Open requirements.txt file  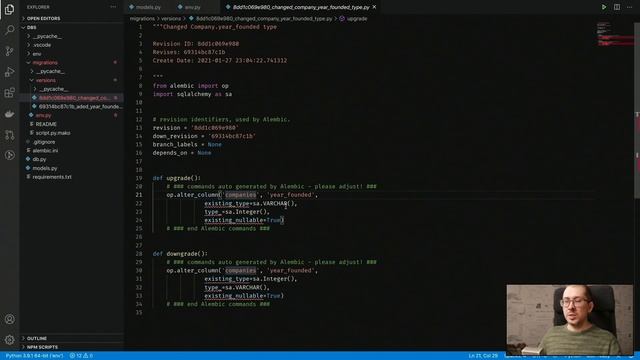[x=52, y=177]
